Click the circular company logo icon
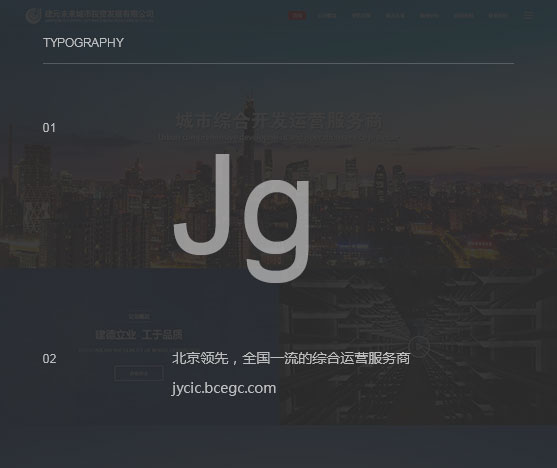 click(x=33, y=15)
